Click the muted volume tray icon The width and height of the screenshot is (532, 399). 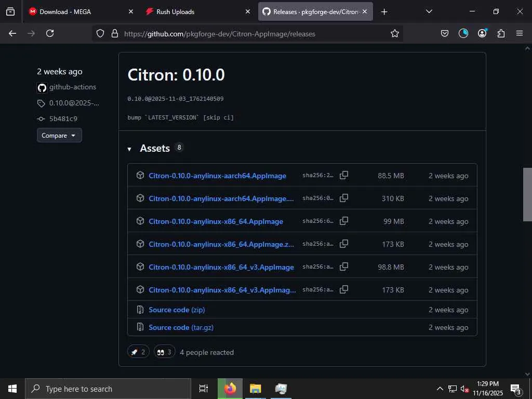click(x=464, y=389)
